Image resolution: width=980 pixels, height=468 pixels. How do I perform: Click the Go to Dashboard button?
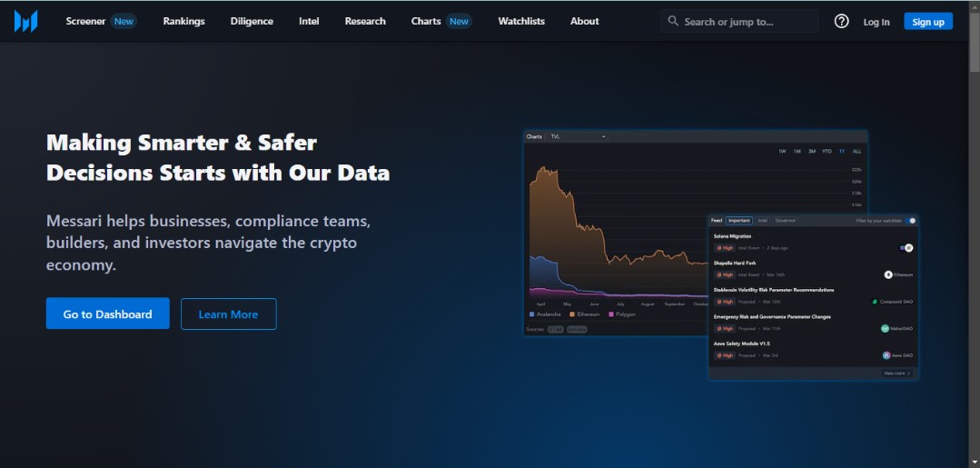coord(107,314)
